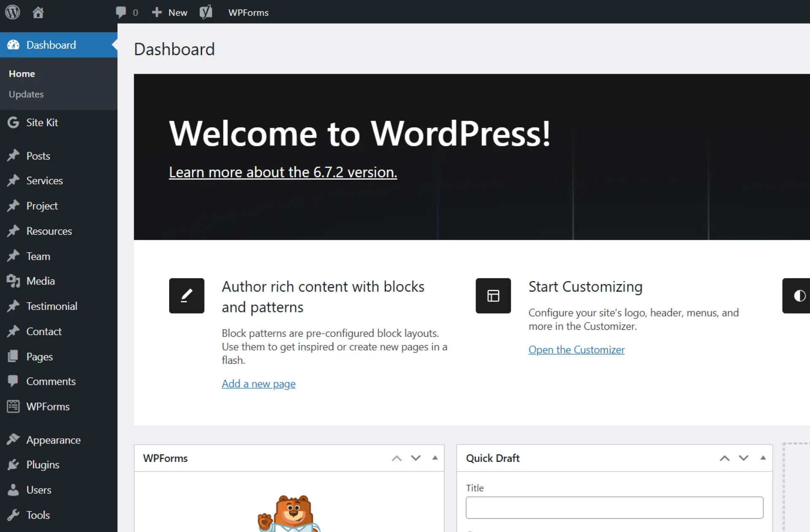The image size is (810, 532).
Task: Move WPForms widget down
Action: coord(416,458)
